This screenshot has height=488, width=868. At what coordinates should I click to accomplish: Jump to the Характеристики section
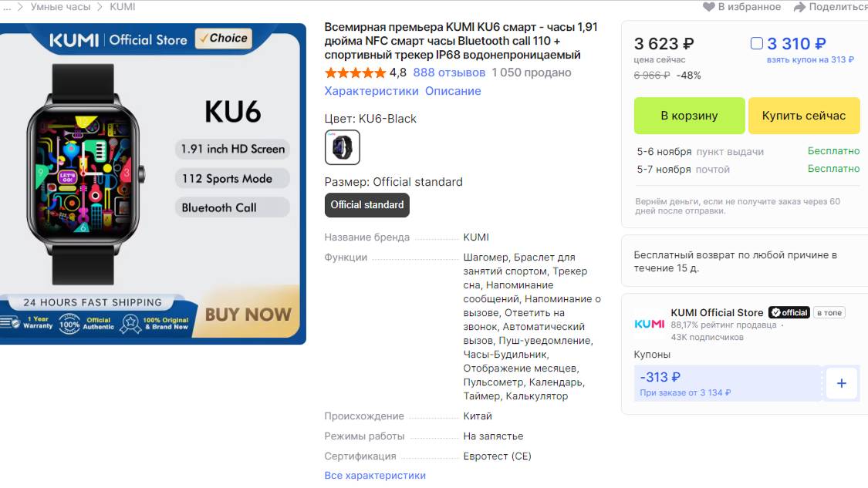point(371,91)
